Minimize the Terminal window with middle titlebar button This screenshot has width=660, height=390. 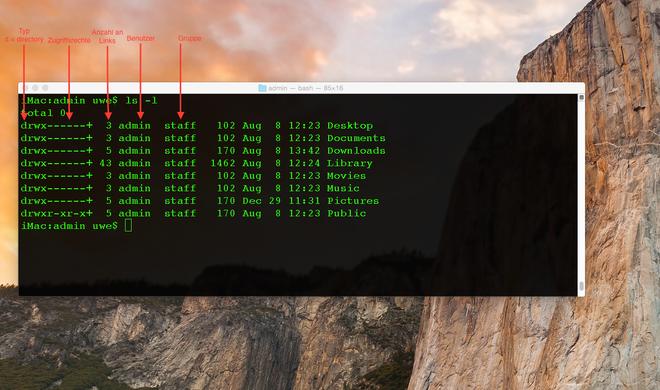click(x=35, y=88)
